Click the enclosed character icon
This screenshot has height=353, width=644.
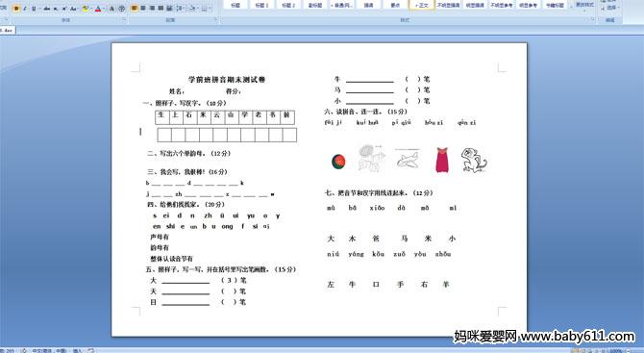click(122, 9)
